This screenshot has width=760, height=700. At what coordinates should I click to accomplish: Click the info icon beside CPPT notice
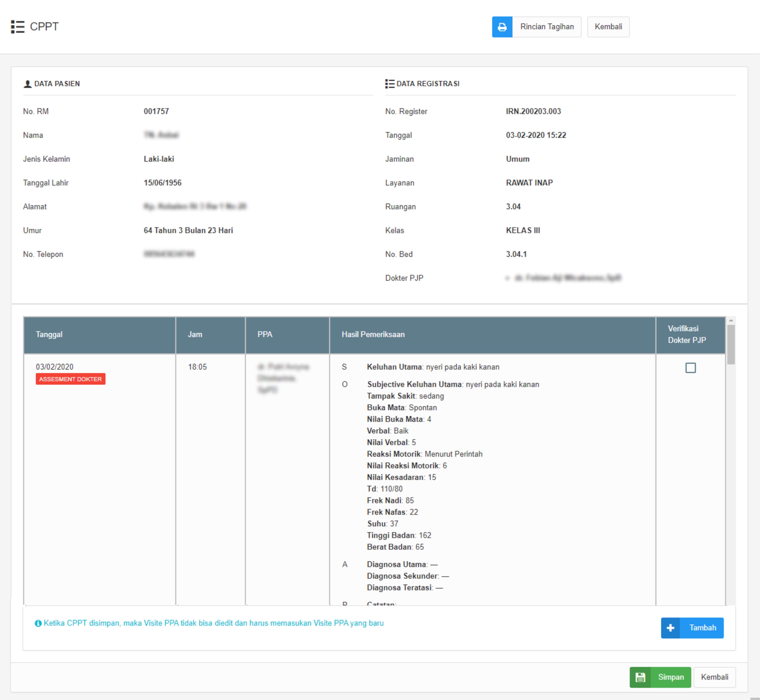click(38, 623)
